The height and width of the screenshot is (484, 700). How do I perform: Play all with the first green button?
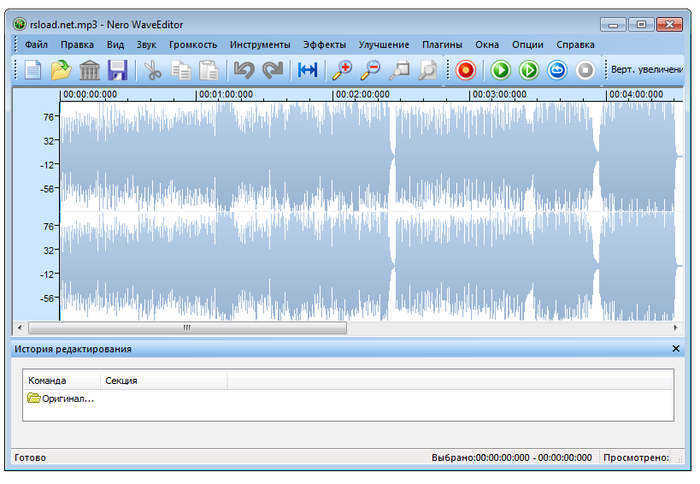[500, 71]
